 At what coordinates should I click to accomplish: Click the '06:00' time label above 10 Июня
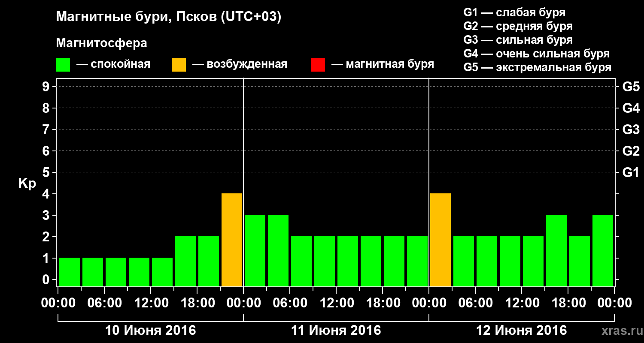tap(104, 303)
